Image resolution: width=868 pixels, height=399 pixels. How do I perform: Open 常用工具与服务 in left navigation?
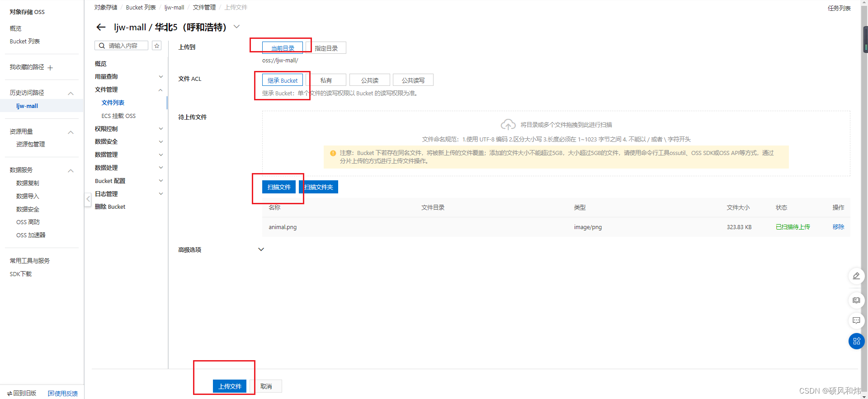(30, 261)
